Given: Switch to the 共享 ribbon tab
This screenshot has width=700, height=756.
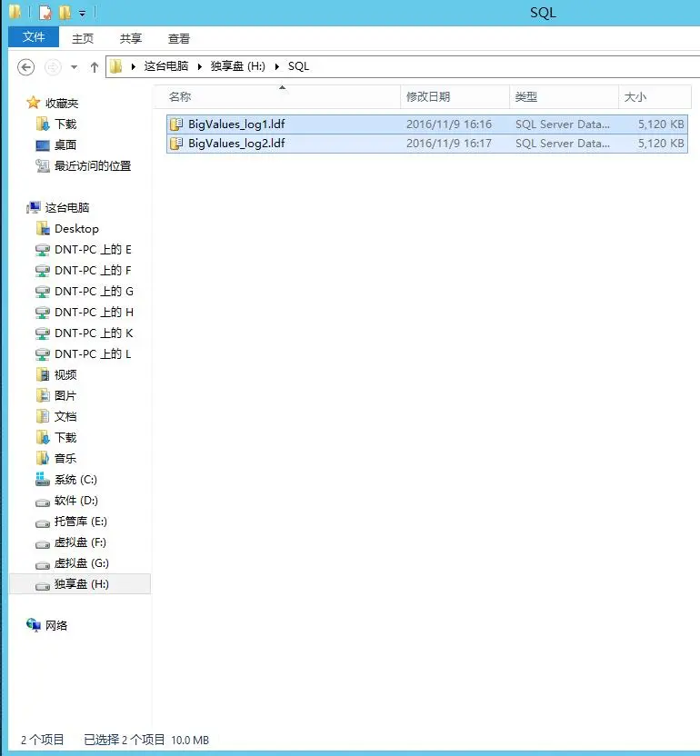Looking at the screenshot, I should coord(131,38).
